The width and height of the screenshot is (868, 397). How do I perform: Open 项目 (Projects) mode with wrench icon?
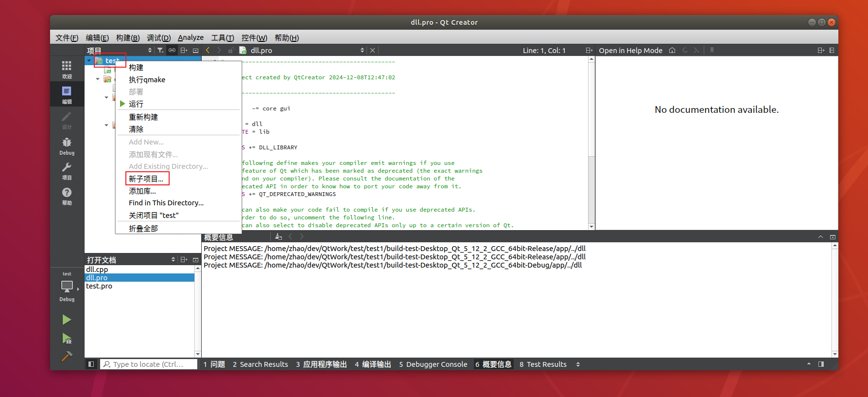point(67,171)
